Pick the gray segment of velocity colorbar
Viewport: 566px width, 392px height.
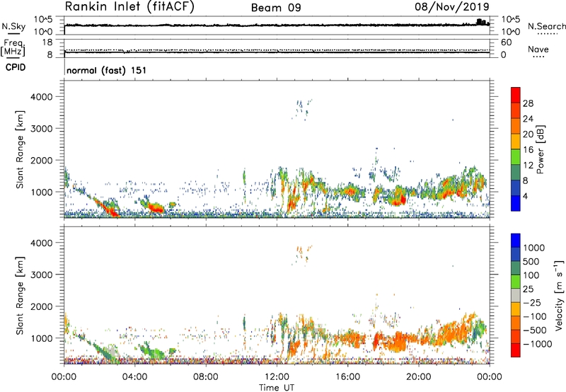(x=516, y=296)
